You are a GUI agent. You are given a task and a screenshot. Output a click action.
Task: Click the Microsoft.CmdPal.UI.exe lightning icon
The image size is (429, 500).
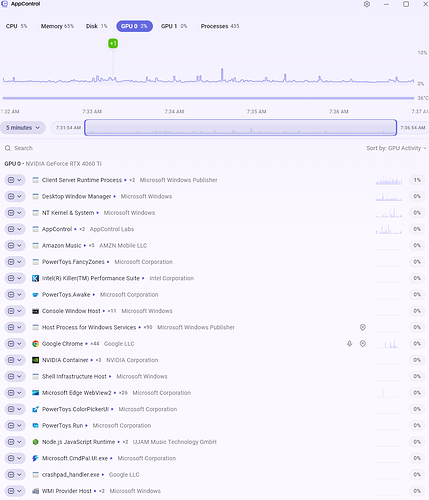pyautogui.click(x=35, y=458)
